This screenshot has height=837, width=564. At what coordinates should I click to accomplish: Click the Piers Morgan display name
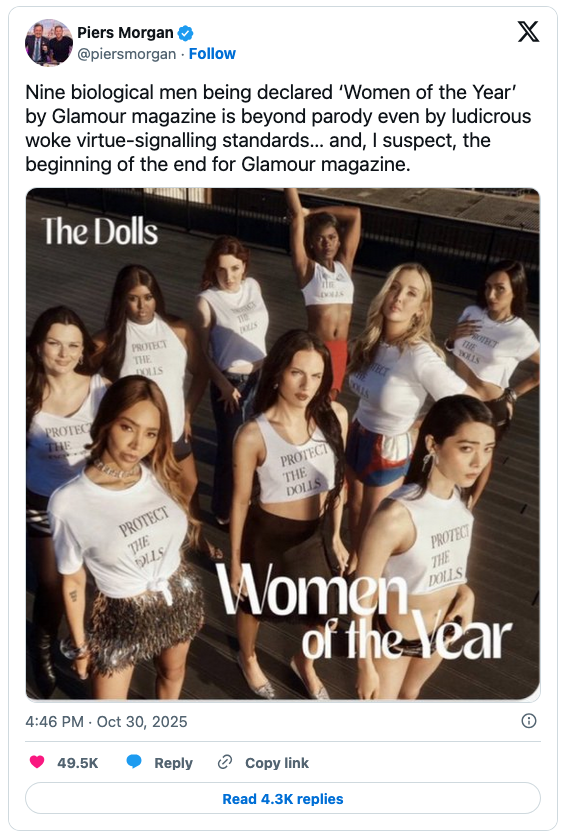[x=125, y=33]
